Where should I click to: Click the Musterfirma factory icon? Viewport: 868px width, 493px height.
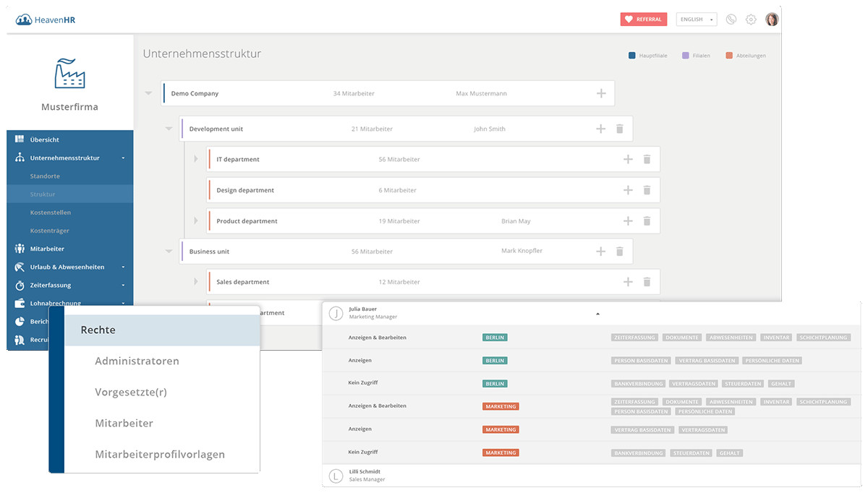click(x=69, y=73)
